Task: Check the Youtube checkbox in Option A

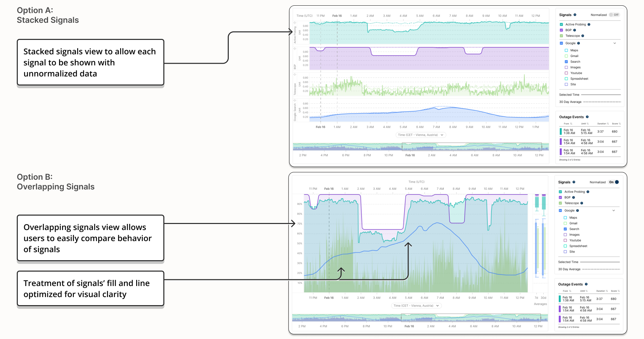Action: coord(566,73)
